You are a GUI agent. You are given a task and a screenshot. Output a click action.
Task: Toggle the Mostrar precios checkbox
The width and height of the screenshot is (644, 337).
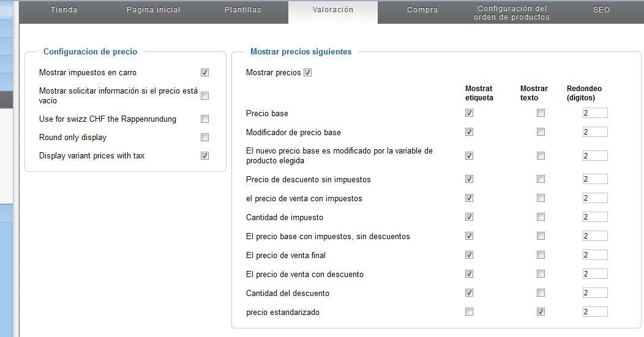308,73
